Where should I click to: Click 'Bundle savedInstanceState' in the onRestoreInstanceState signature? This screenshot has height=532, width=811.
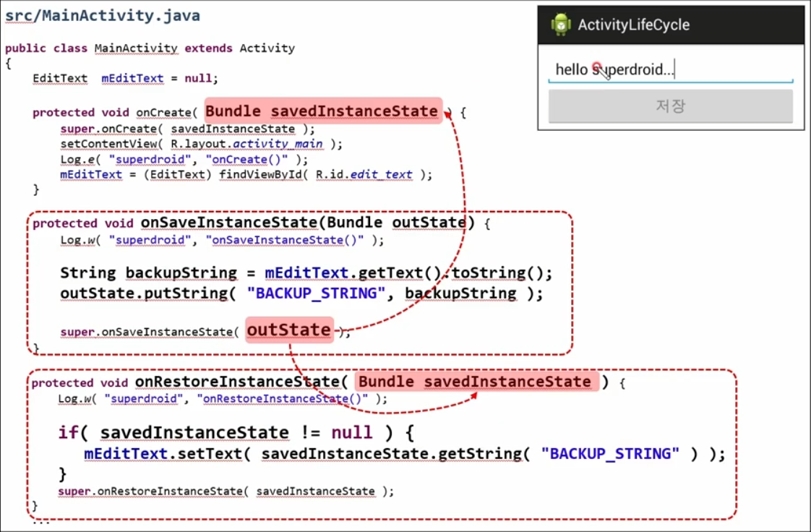click(x=476, y=382)
